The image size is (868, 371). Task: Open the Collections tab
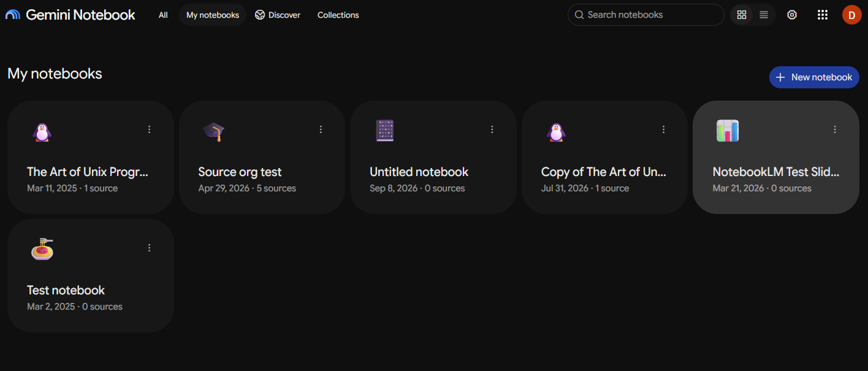click(x=338, y=15)
